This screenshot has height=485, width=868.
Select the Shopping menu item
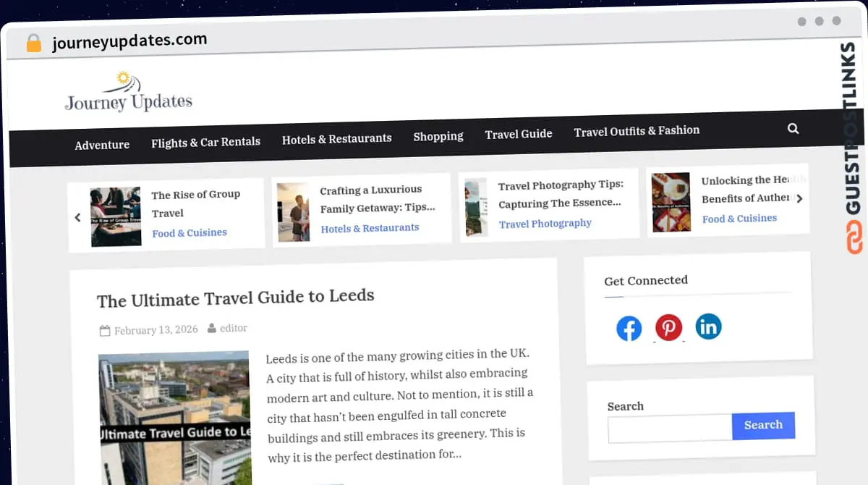pyautogui.click(x=438, y=136)
